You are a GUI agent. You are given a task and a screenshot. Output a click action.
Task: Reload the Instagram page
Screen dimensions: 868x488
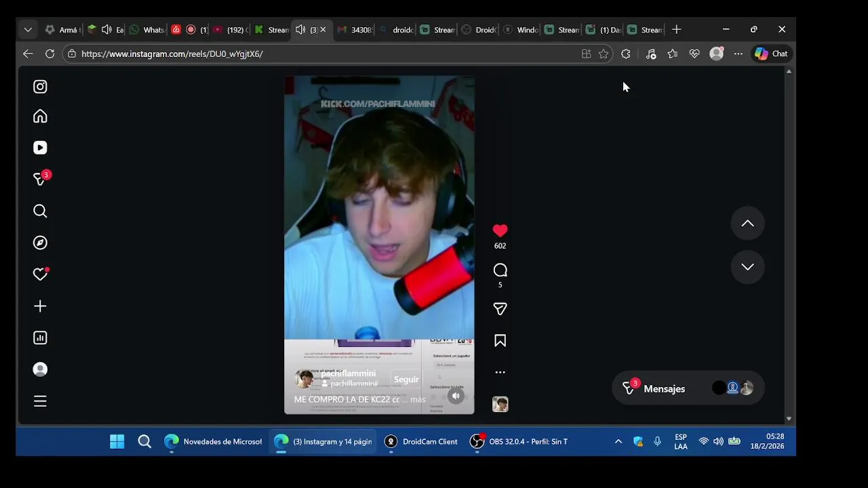pos(50,54)
